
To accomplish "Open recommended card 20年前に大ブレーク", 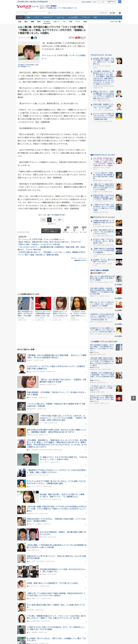I will pyautogui.click(x=61, y=314).
